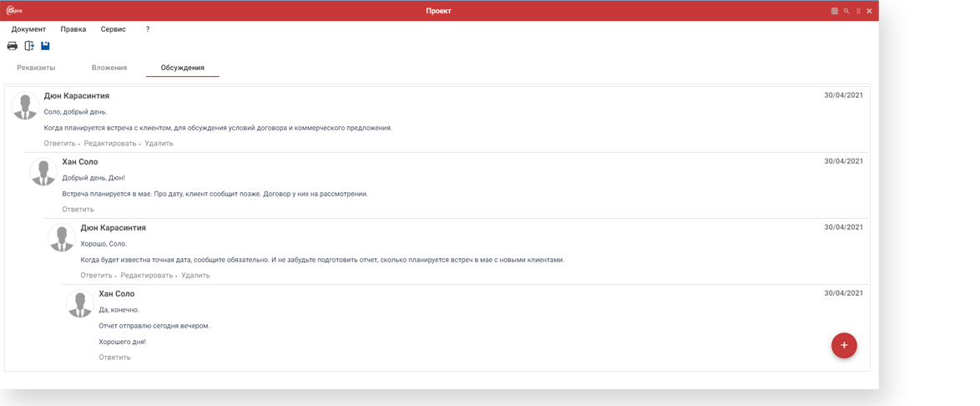Click the 30/04/2021 date of the first comment
The height and width of the screenshot is (406, 980).
(x=843, y=95)
